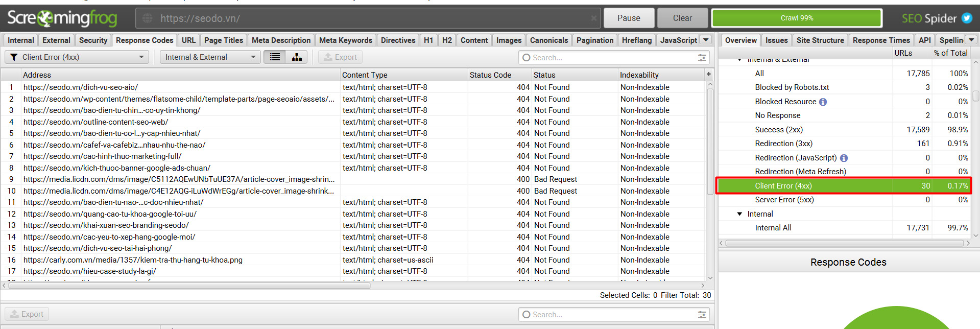
Task: Click info icon beside Redirection (JavaScript)
Action: [x=844, y=158]
